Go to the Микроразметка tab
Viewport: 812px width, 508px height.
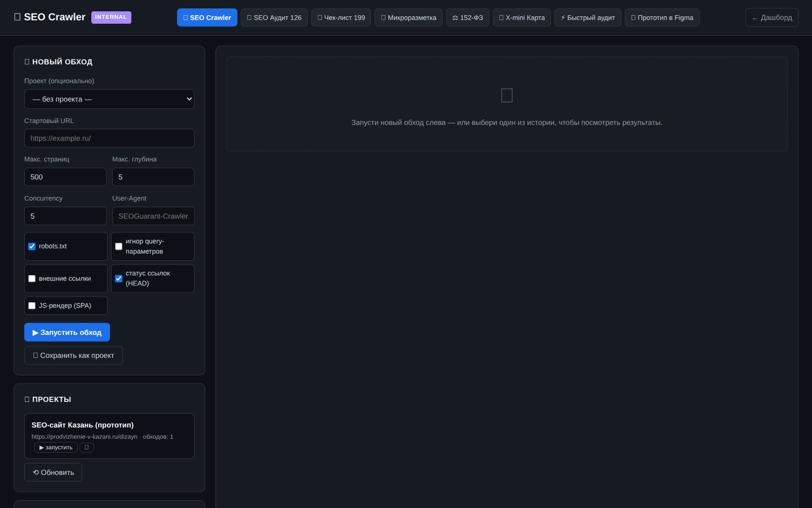pyautogui.click(x=409, y=17)
